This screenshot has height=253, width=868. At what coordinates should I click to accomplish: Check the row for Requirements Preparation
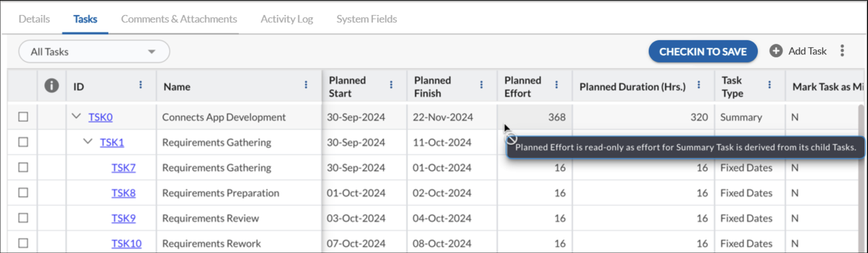tap(22, 193)
